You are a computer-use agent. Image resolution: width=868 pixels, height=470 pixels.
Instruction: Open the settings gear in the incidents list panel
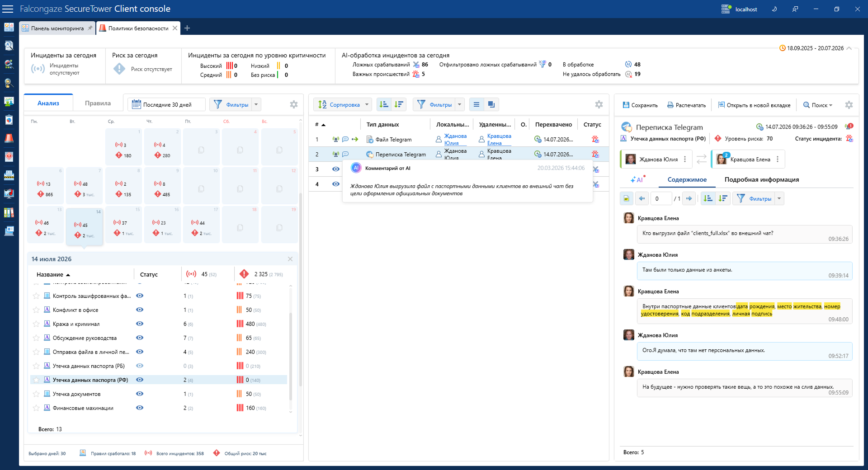(x=599, y=104)
